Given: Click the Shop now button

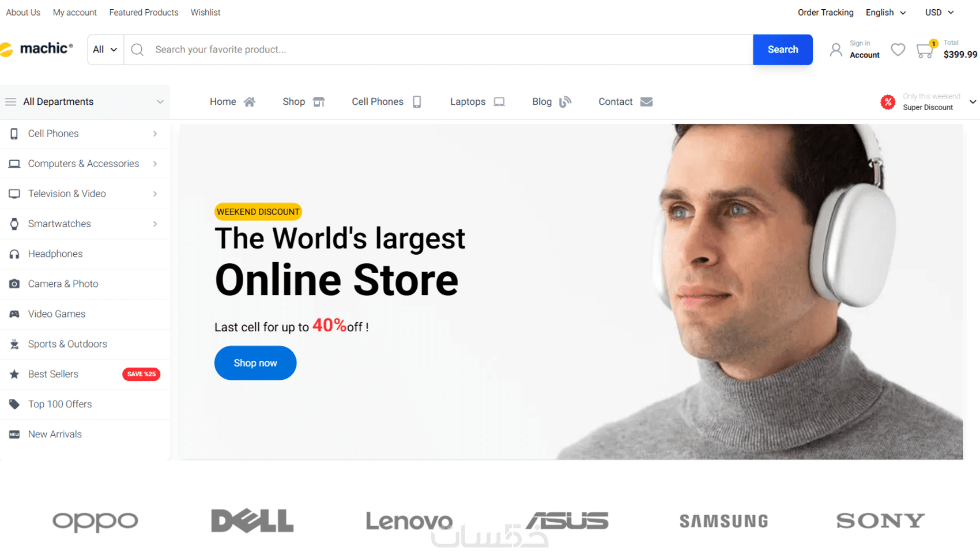Looking at the screenshot, I should pos(255,363).
